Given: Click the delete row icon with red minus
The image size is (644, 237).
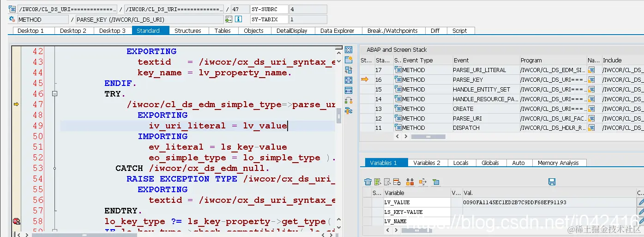Looking at the screenshot, I should tap(397, 182).
